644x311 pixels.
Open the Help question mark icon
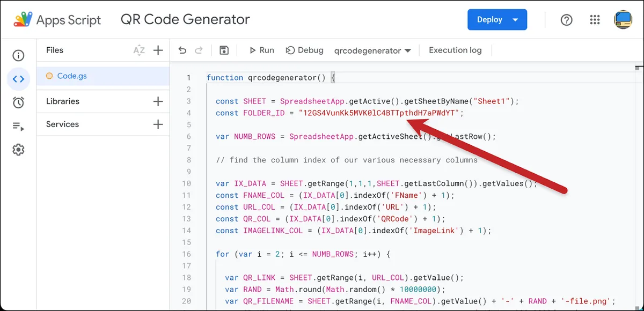point(566,20)
